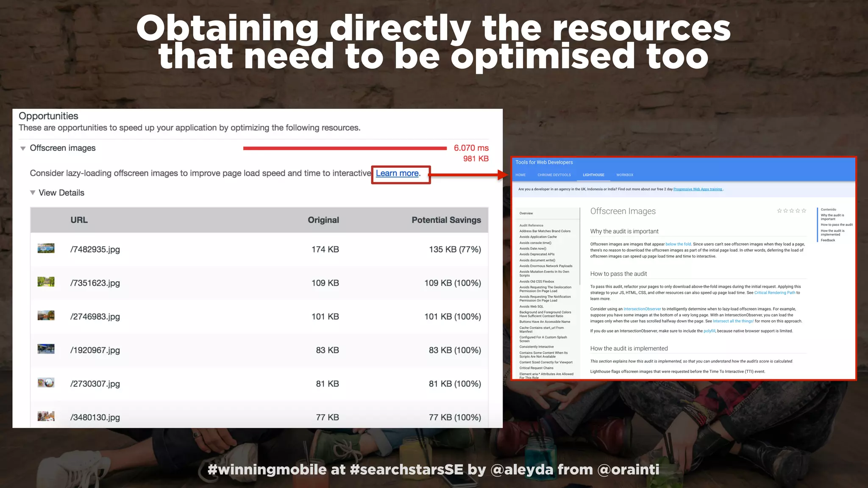This screenshot has height=488, width=868.
Task: Select the /1920967.jpg file name
Action: [x=95, y=350]
